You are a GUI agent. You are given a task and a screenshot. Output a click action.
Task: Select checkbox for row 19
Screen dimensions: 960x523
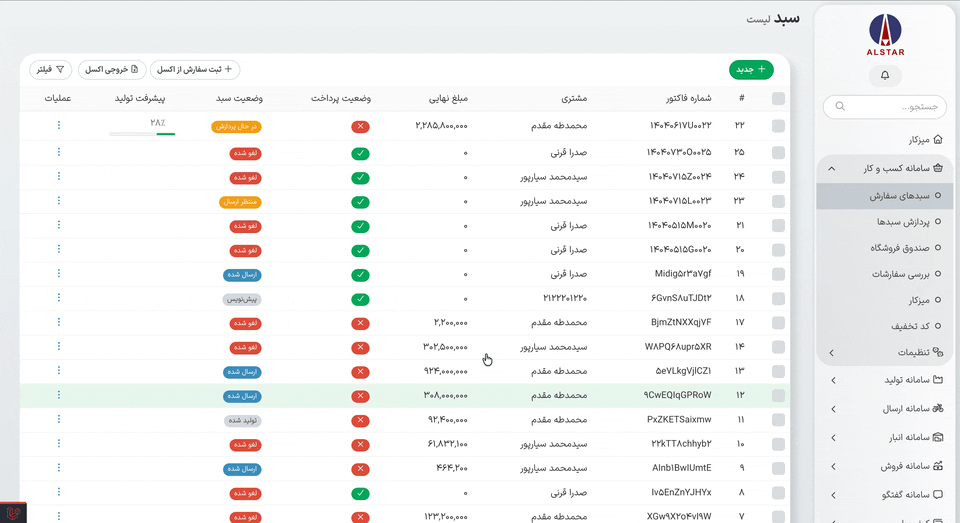[x=778, y=274]
